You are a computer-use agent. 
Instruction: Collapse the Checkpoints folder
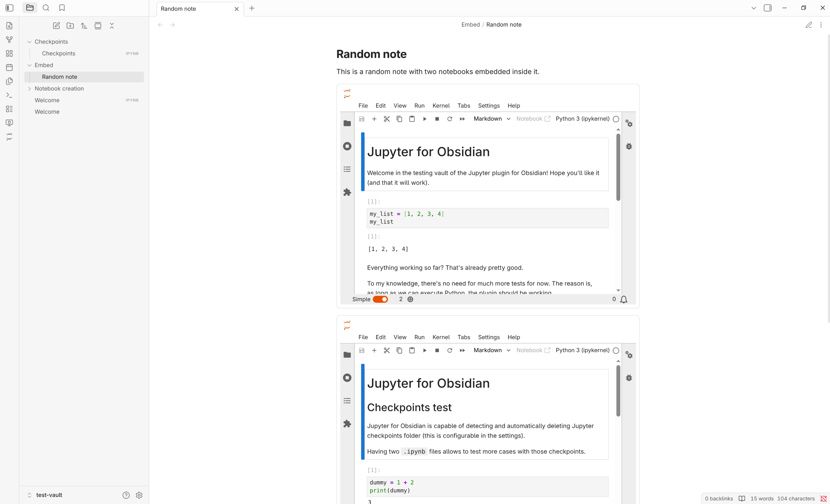point(29,42)
